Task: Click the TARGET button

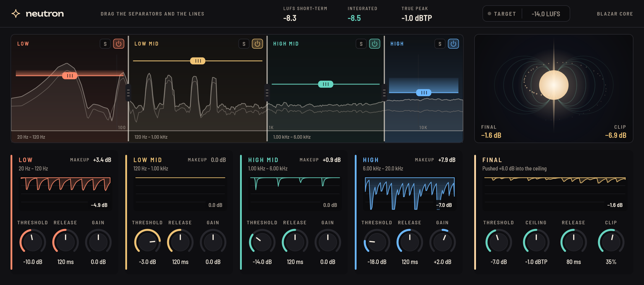Action: [502, 14]
